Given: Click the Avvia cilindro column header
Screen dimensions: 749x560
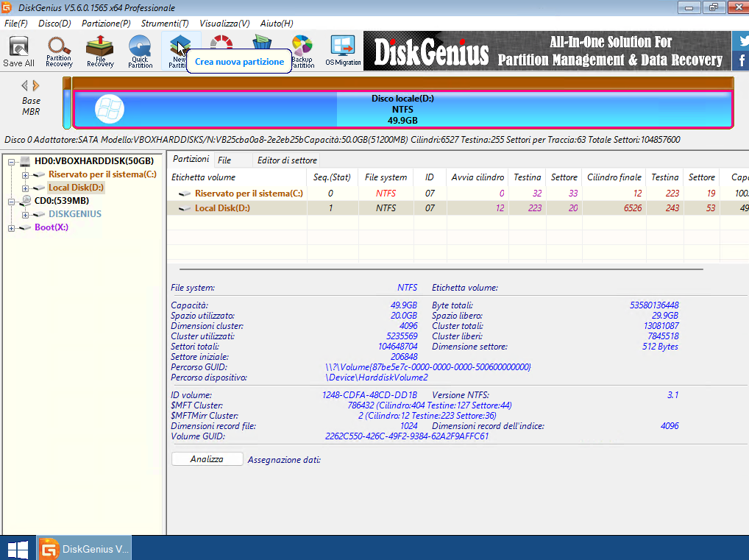Looking at the screenshot, I should [478, 177].
